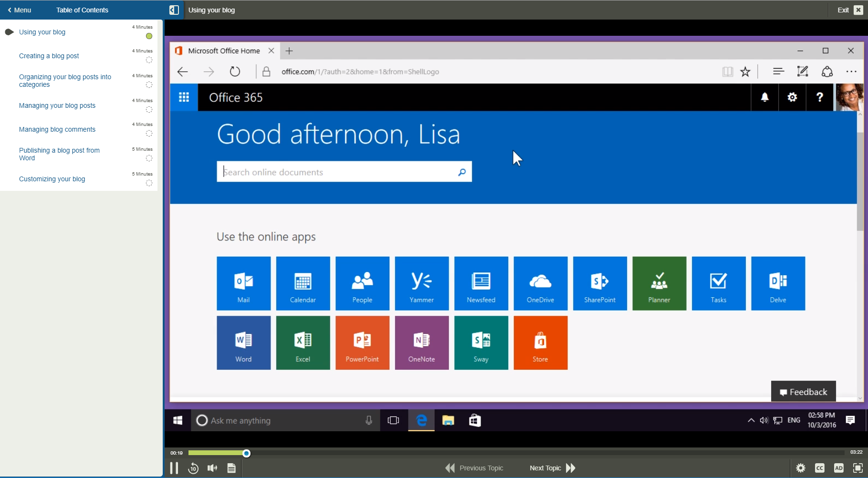Open the Sway app tile
Image resolution: width=868 pixels, height=478 pixels.
coord(481,343)
